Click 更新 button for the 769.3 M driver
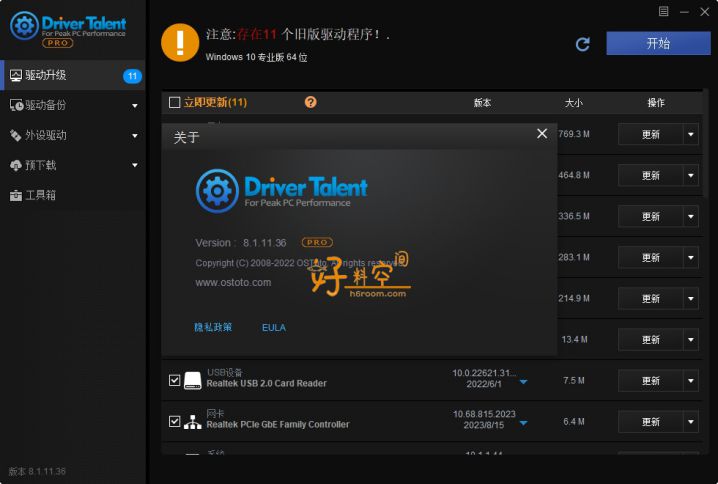This screenshot has height=484, width=718. click(x=651, y=134)
